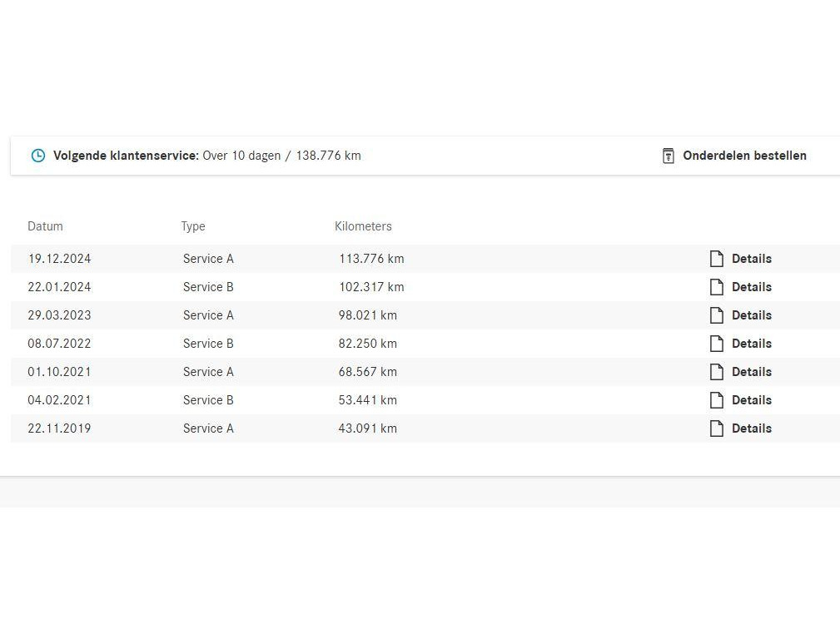840x629 pixels.
Task: Click document icon for 08.07.2022 service
Action: coord(716,344)
